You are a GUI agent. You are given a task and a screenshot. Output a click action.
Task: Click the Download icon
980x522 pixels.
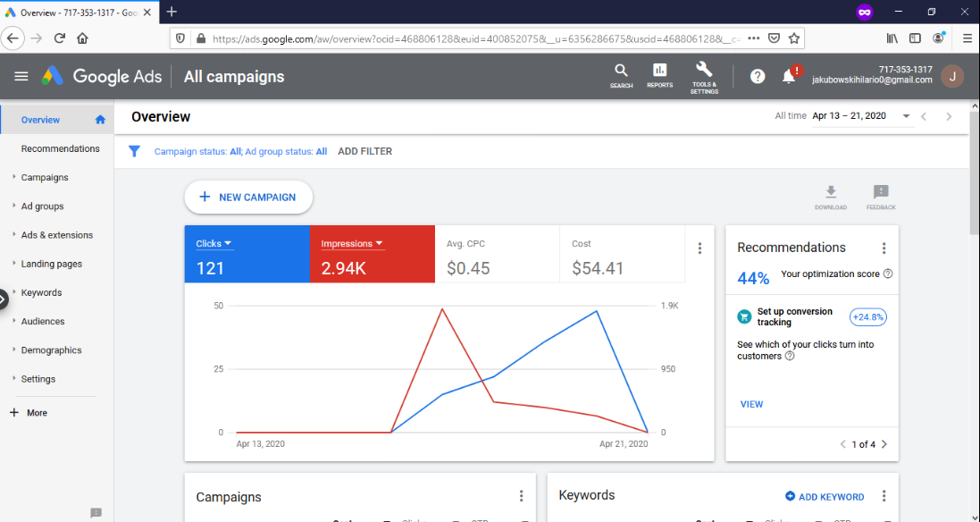click(831, 197)
